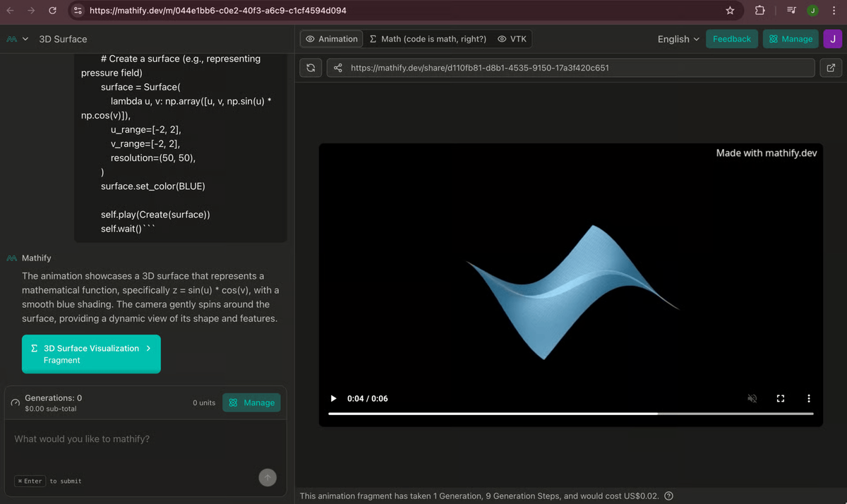Bookmark this page with the star icon
This screenshot has height=504, width=847.
[x=730, y=11]
